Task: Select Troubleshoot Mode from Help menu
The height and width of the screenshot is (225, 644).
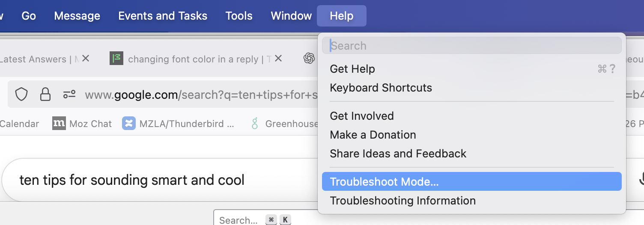Action: 384,182
